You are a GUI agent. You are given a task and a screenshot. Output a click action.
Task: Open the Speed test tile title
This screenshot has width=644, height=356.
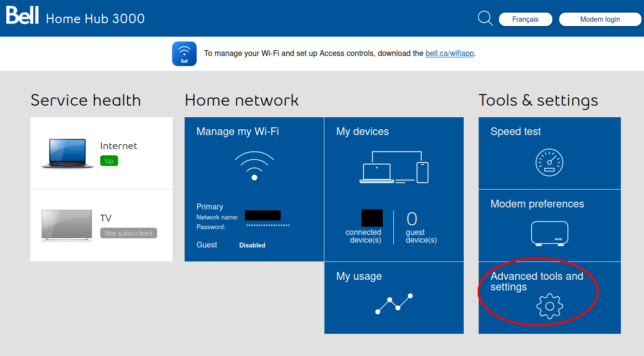pos(516,132)
